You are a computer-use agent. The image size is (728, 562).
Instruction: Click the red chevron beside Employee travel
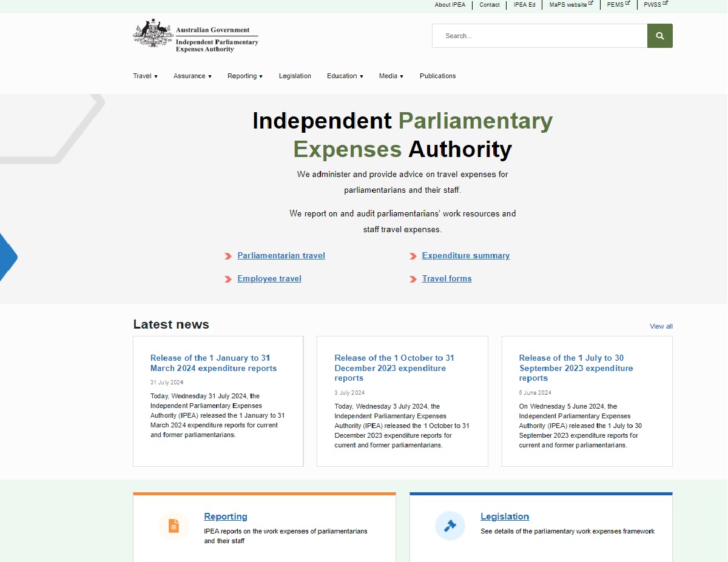pos(228,279)
